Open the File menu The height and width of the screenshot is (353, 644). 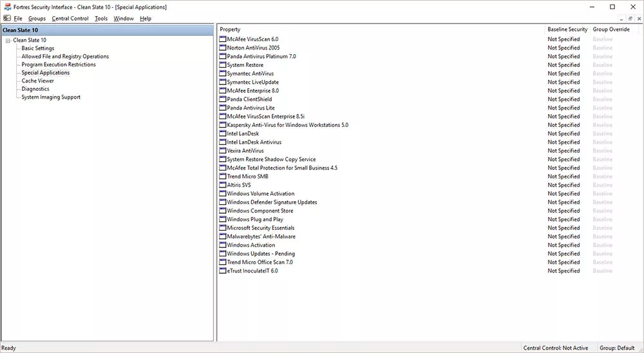pos(18,19)
